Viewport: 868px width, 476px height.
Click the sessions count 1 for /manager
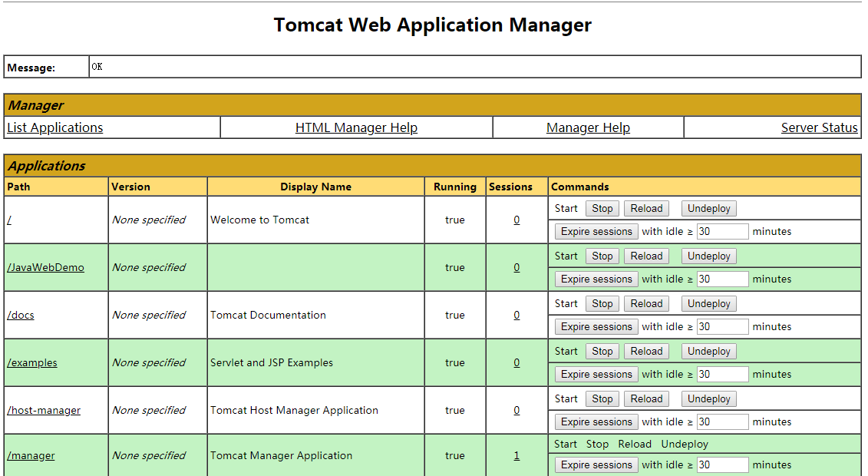(517, 455)
